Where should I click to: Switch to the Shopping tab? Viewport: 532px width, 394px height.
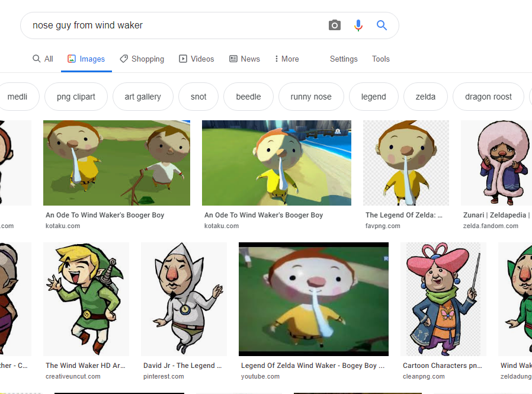142,59
